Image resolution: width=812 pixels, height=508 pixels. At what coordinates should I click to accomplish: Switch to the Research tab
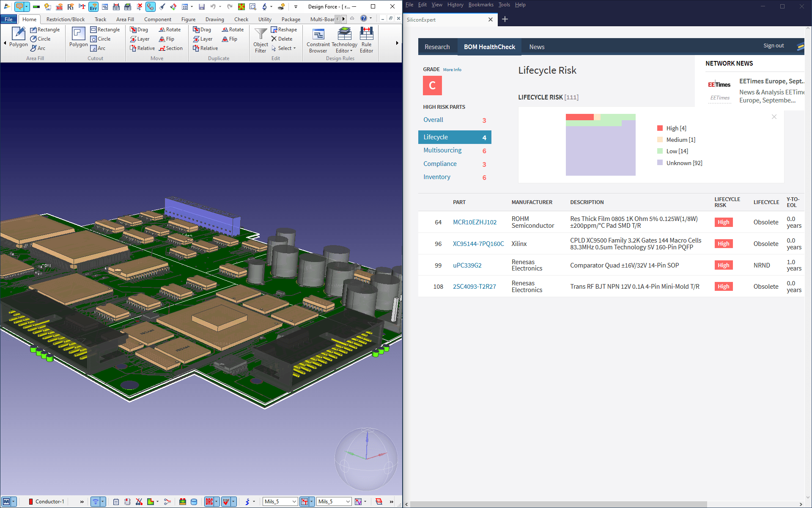tap(437, 46)
